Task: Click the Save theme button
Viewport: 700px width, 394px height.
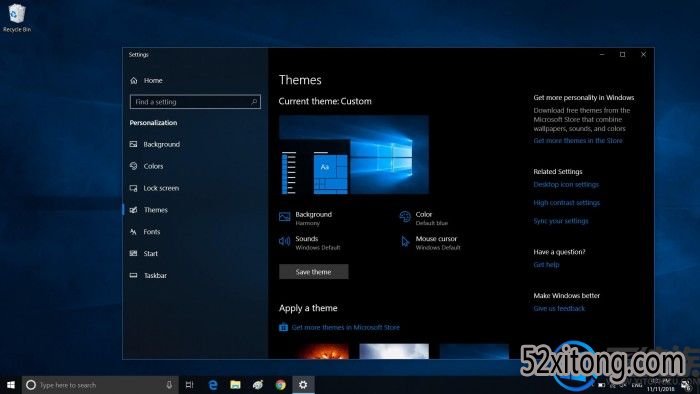Action: click(x=313, y=272)
